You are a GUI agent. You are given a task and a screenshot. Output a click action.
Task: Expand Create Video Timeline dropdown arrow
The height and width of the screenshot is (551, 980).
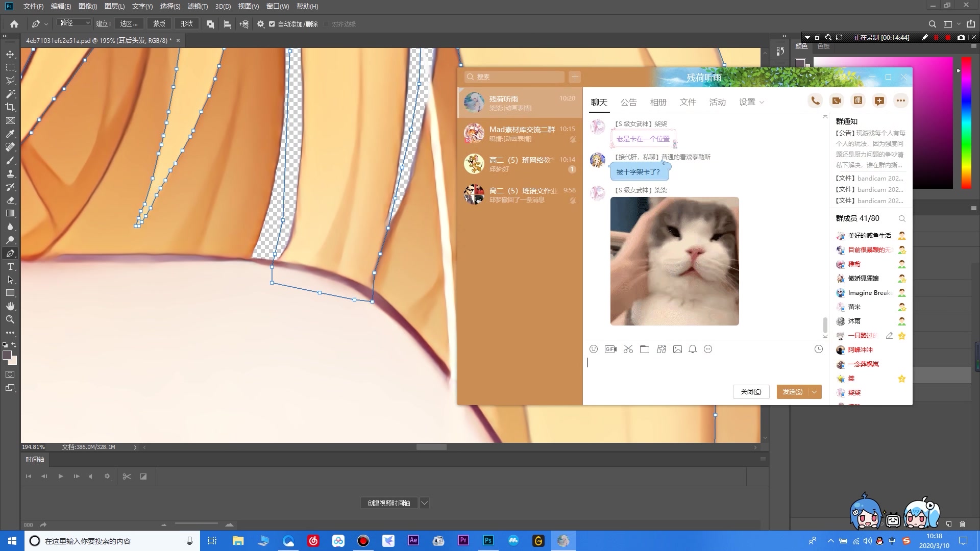[x=424, y=503]
